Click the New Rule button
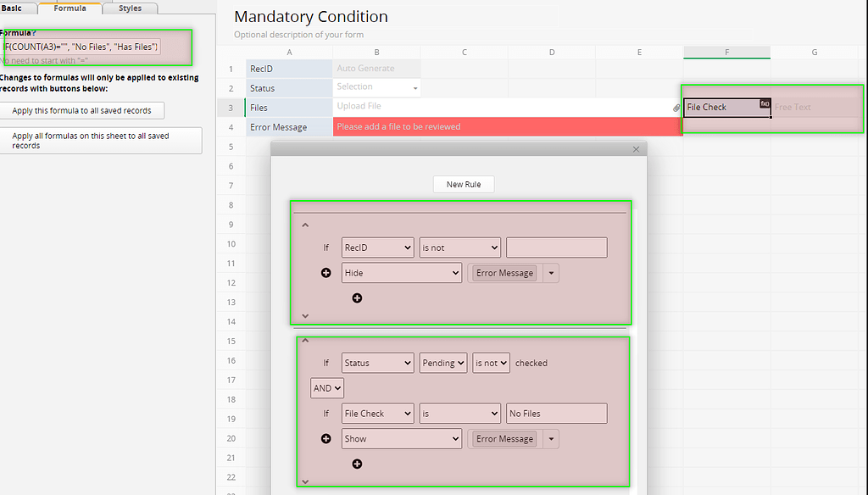The width and height of the screenshot is (868, 495). pyautogui.click(x=463, y=184)
